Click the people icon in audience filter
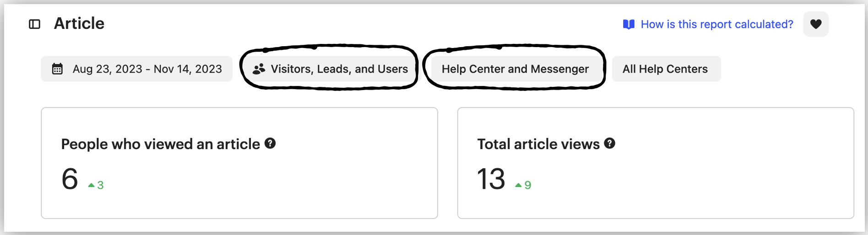Viewport: 868px width, 235px height. [259, 69]
